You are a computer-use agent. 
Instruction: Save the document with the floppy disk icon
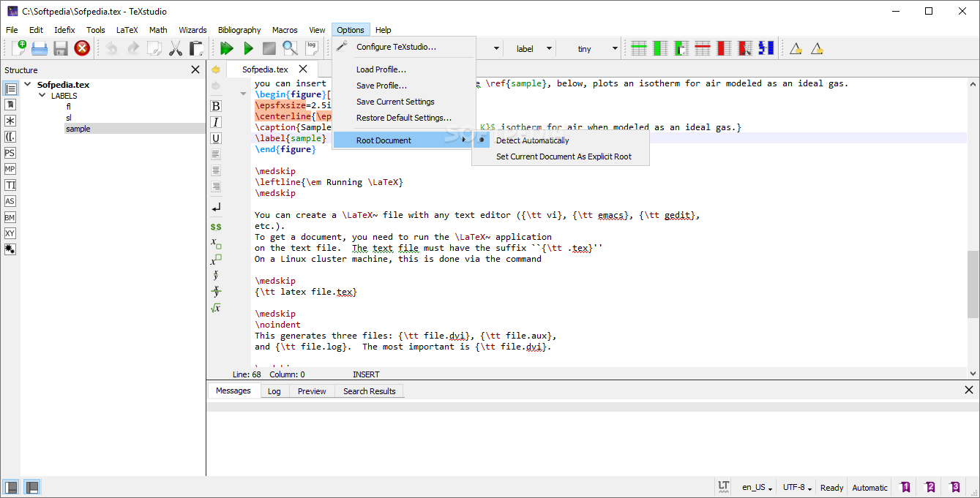click(x=61, y=48)
